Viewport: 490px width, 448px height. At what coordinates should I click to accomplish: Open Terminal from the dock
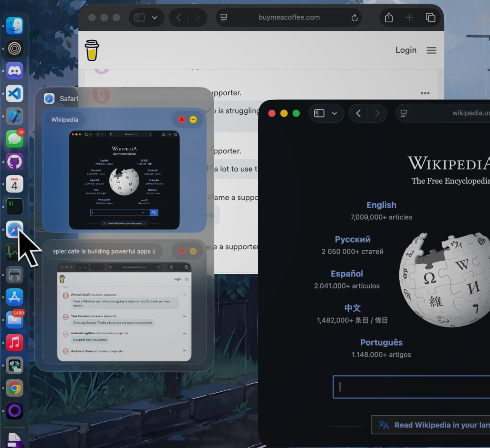pos(15,207)
